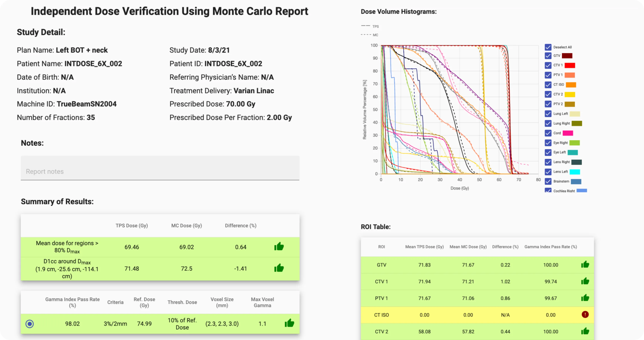
Task: Approve the Mean dose for regions result with thumbs up
Action: point(279,247)
